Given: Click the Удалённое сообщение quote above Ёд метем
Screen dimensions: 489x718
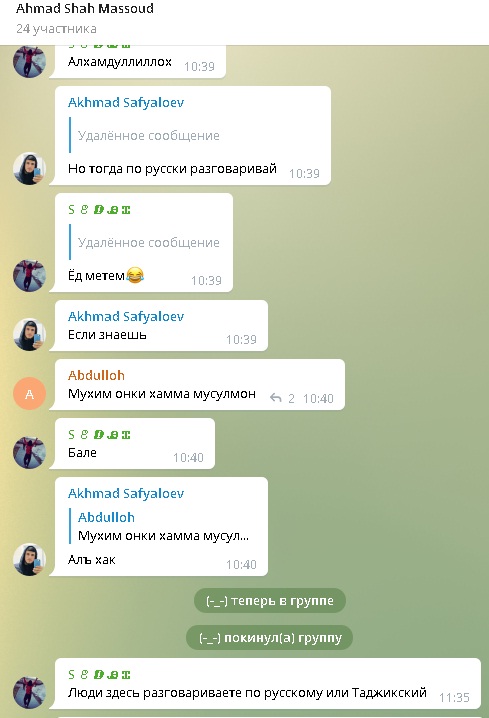Looking at the screenshot, I should (145, 242).
